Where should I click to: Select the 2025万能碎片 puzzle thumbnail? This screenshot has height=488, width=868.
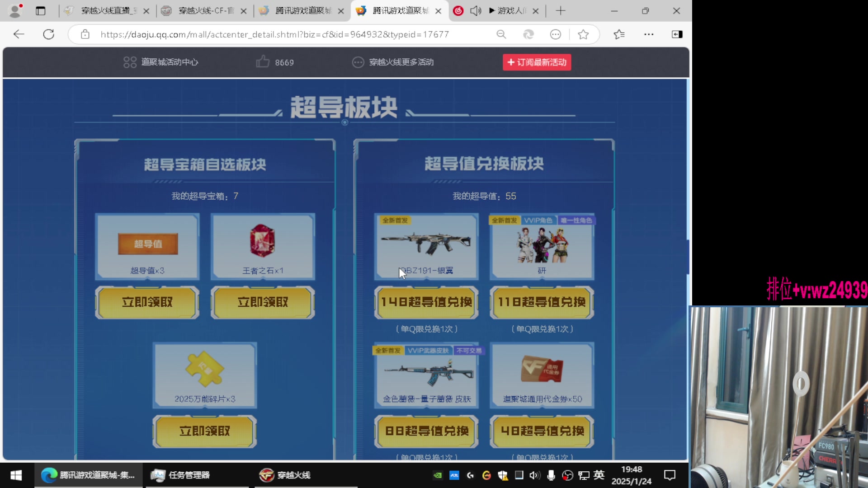[205, 375]
